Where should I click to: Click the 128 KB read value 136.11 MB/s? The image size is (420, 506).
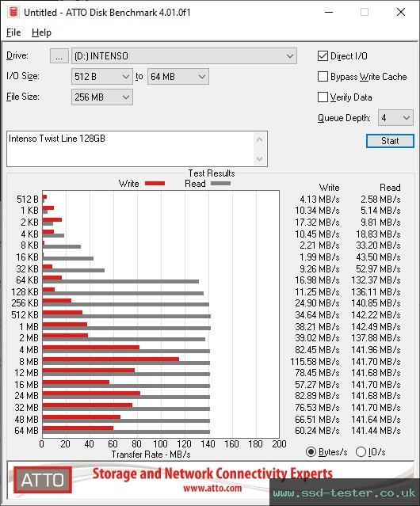376,291
